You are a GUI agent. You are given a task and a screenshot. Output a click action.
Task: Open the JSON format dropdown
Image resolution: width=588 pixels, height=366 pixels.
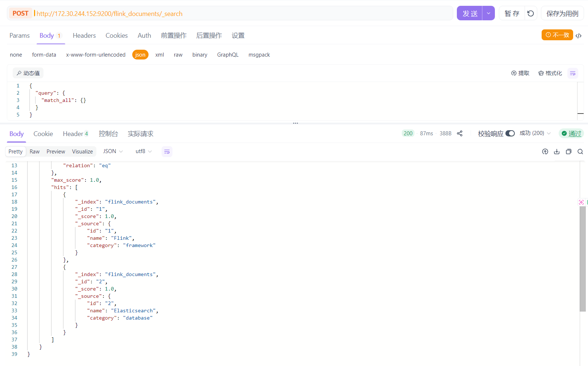click(113, 151)
